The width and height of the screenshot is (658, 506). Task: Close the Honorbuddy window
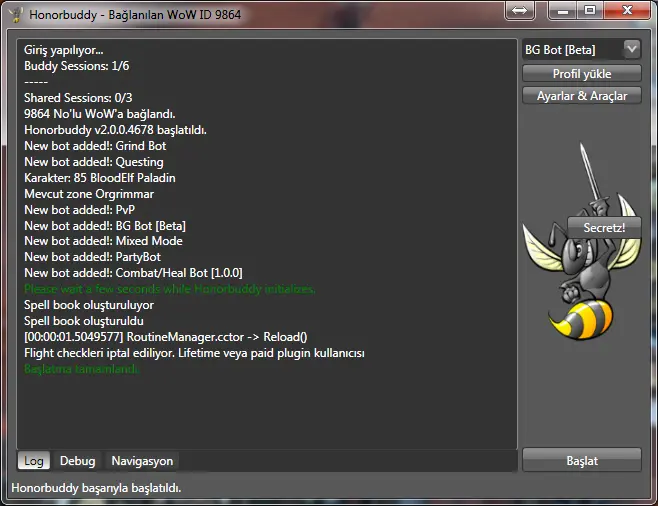click(x=627, y=11)
